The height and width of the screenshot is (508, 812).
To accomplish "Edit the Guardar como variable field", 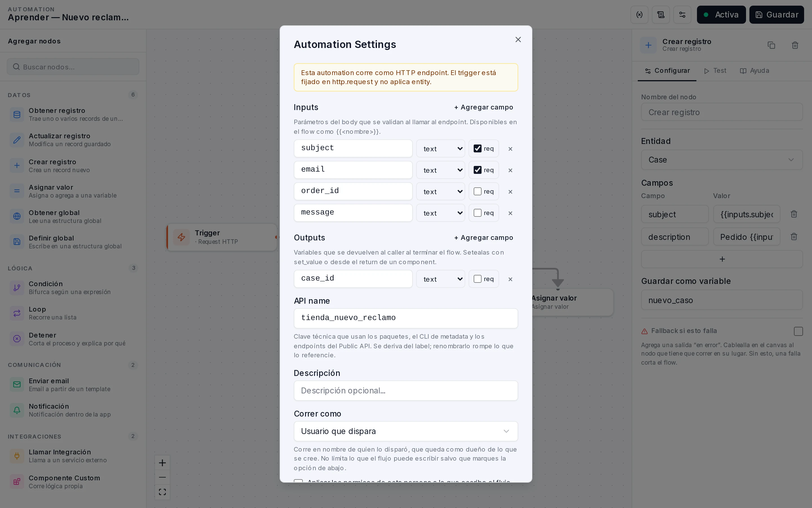I will coord(722,300).
